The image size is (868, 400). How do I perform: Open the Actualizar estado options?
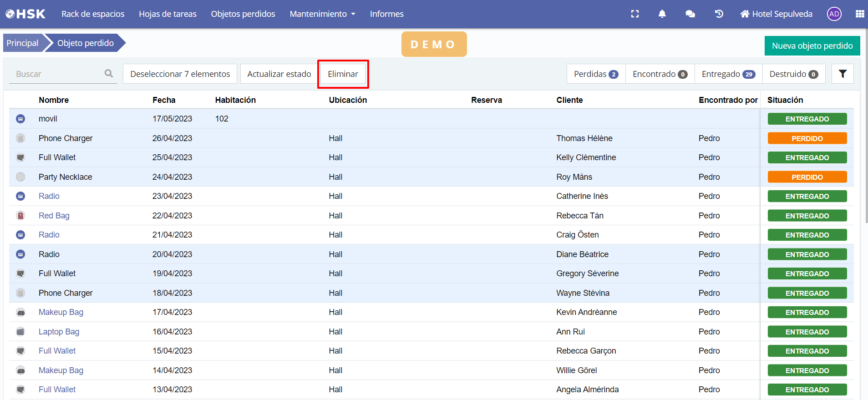(x=279, y=74)
